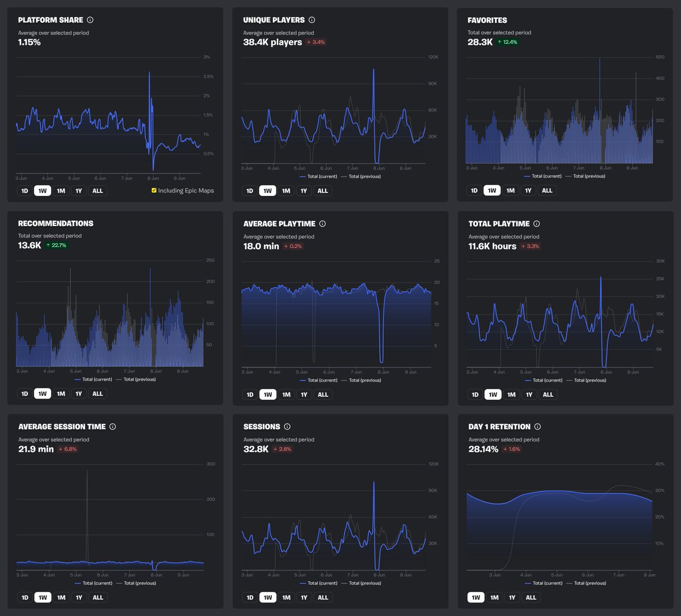This screenshot has height=616, width=681.
Task: Click 1Y range on Unique Players chart
Action: point(303,190)
